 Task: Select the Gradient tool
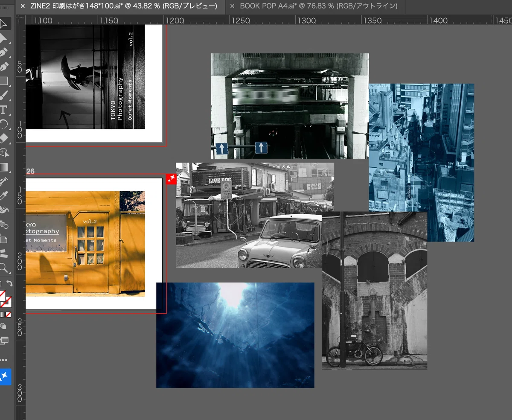[4, 167]
